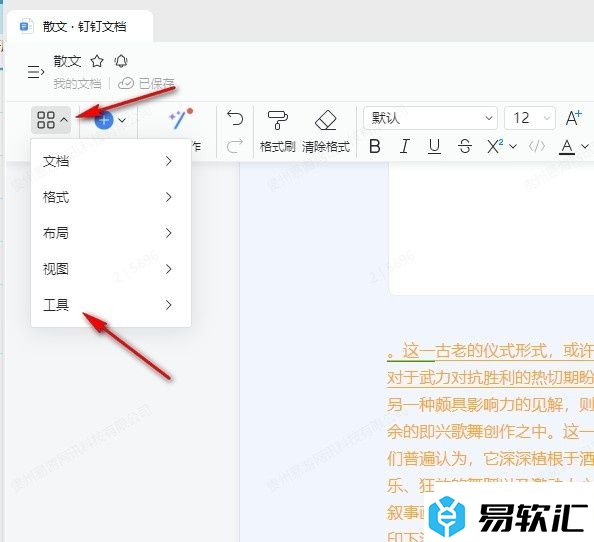This screenshot has width=594, height=542.
Task: Click text line starting 另一种颇具影响力
Action: 490,405
